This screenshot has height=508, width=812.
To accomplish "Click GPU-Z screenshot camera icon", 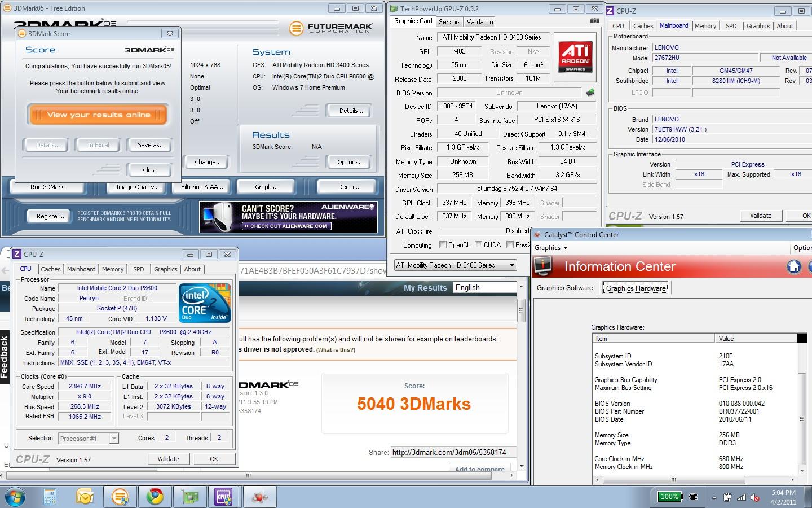I will point(594,21).
